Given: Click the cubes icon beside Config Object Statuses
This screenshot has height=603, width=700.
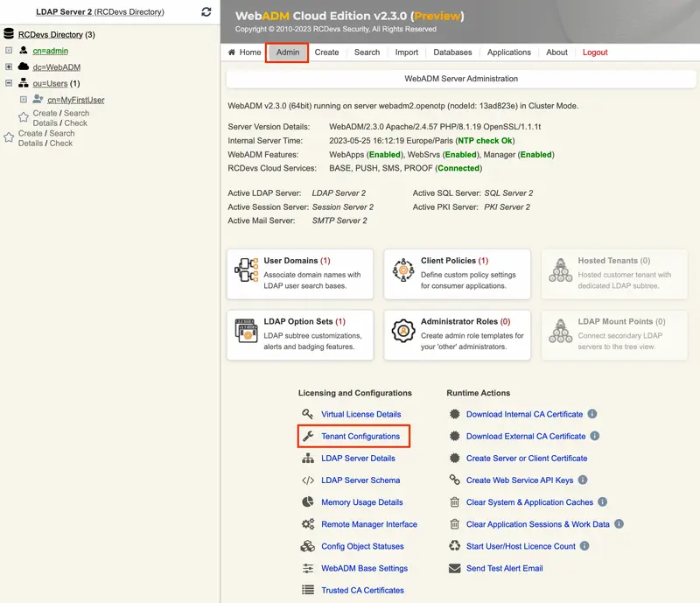Looking at the screenshot, I should pos(308,546).
